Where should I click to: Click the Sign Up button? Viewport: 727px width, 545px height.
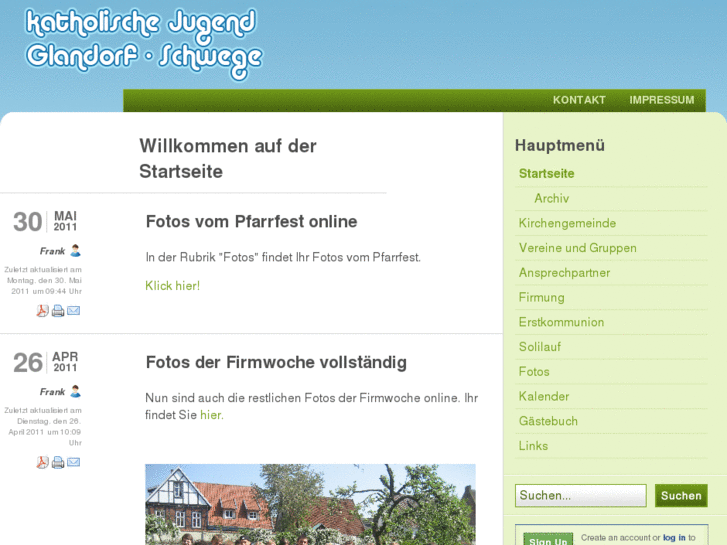tap(548, 540)
